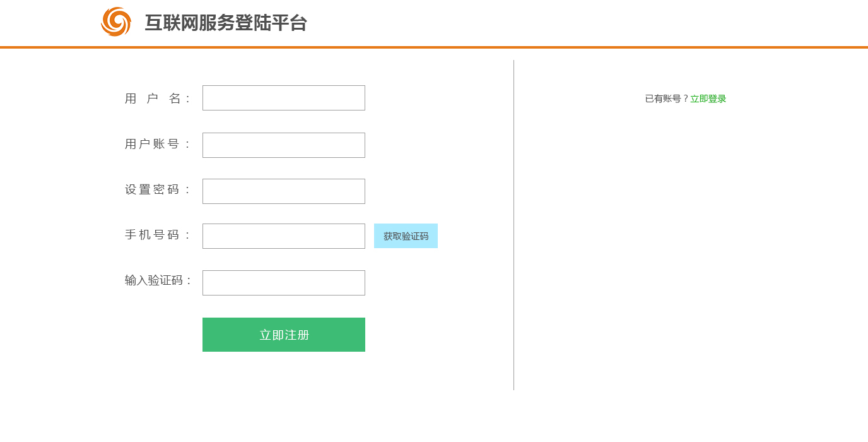Open the 立即登录 link
This screenshot has width=868, height=442.
point(708,99)
